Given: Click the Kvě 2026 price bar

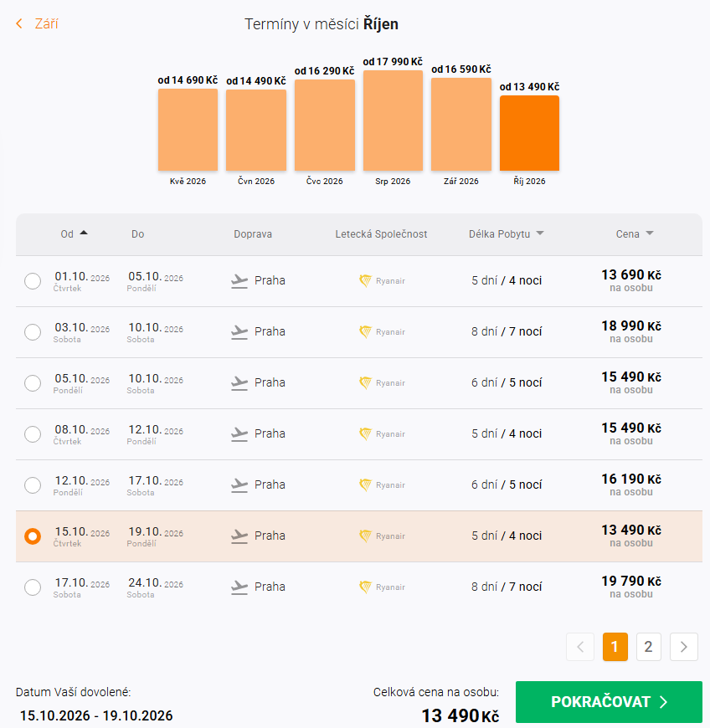Looking at the screenshot, I should point(188,130).
